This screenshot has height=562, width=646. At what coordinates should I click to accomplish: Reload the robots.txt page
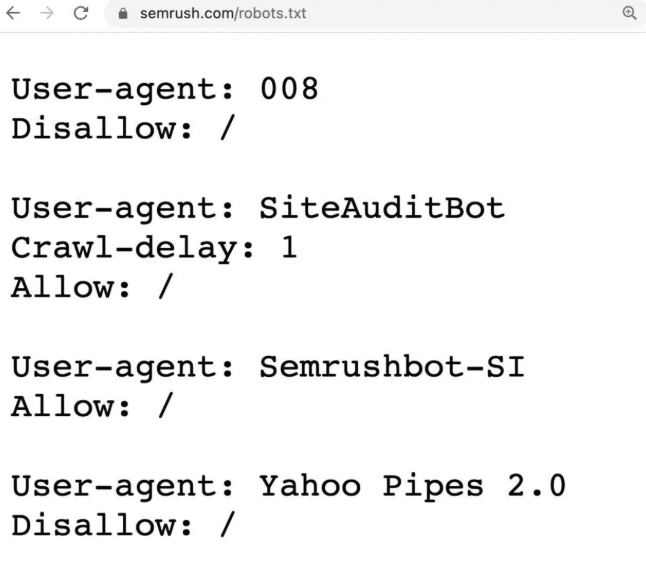[80, 13]
